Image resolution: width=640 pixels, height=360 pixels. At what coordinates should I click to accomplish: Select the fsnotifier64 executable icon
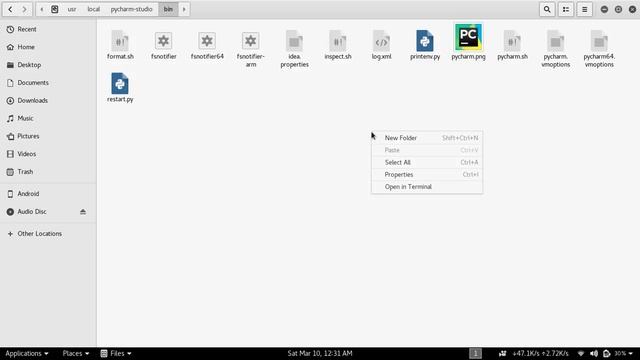click(207, 41)
